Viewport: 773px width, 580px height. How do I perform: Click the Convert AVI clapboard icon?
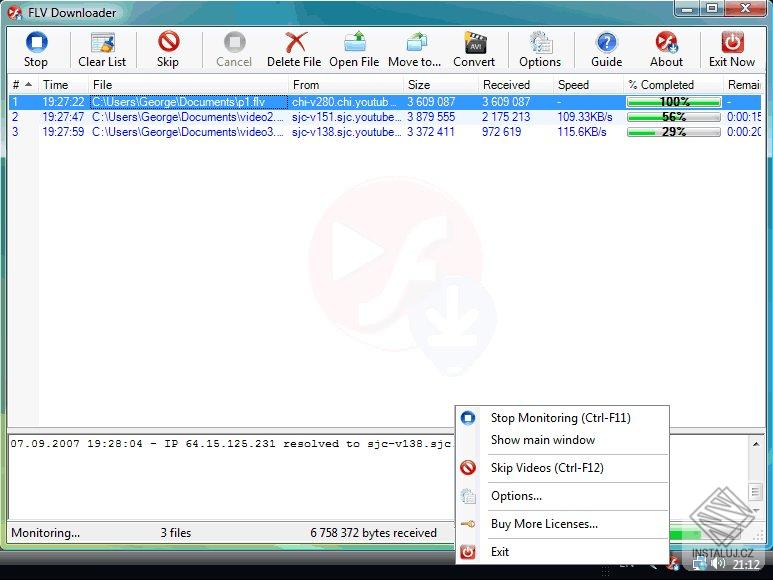[x=475, y=42]
